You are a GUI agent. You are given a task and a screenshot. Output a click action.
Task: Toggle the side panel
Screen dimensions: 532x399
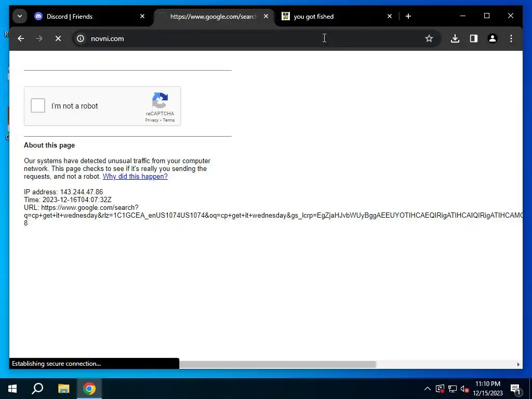(x=474, y=38)
